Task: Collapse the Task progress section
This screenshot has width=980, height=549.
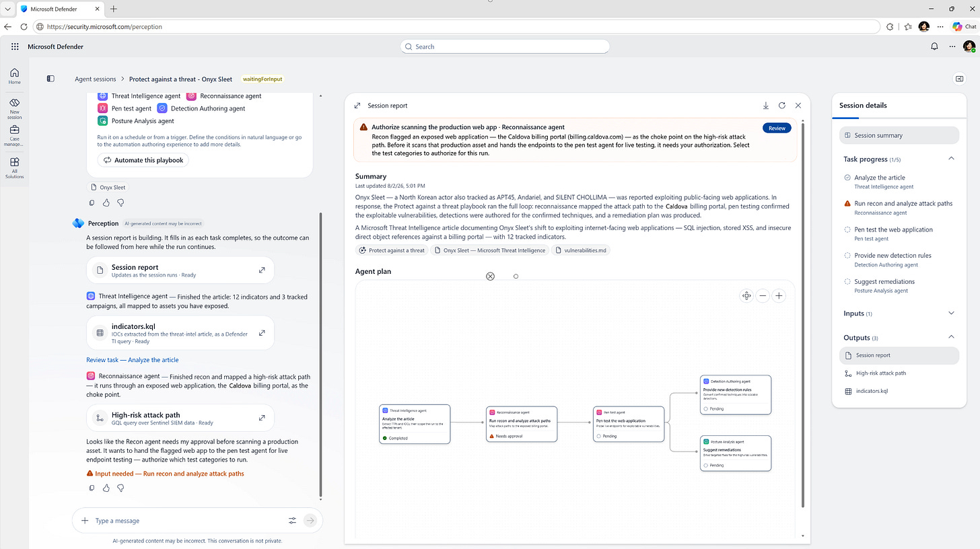Action: pos(951,159)
